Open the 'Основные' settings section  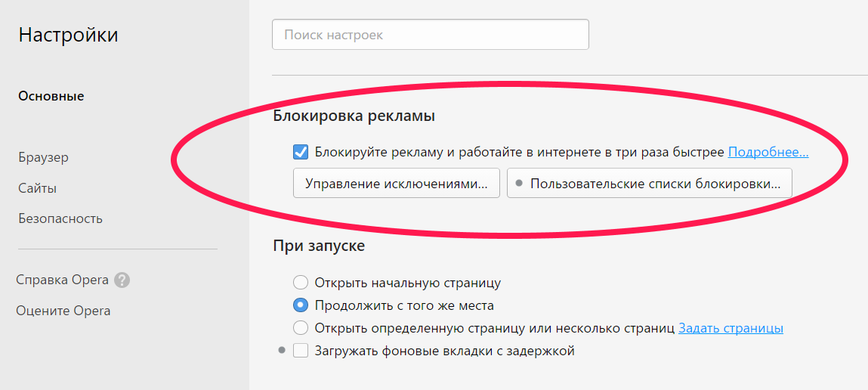tap(51, 97)
